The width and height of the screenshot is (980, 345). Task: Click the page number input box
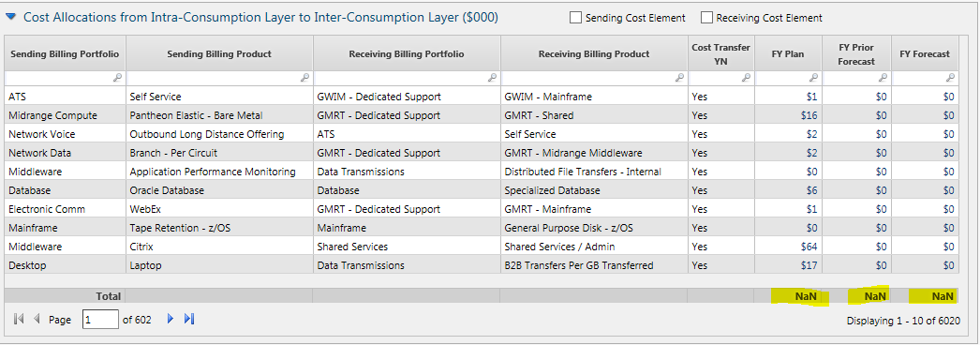[x=100, y=320]
